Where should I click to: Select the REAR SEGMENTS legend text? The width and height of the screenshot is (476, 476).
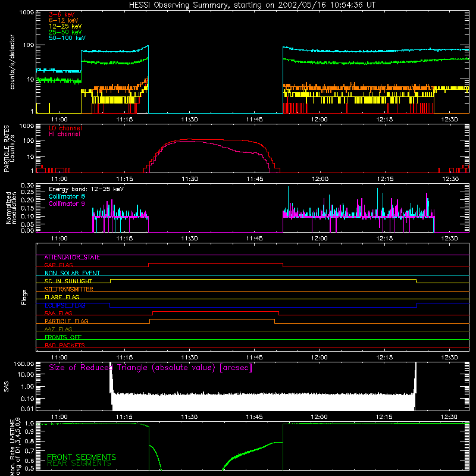click(79, 464)
